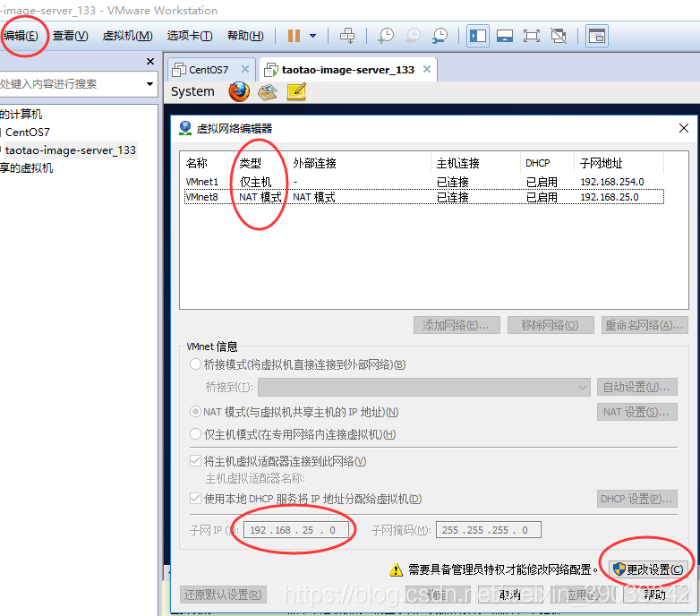700x616 pixels.
Task: Click the 还原默认设置(R) button
Action: [223, 595]
